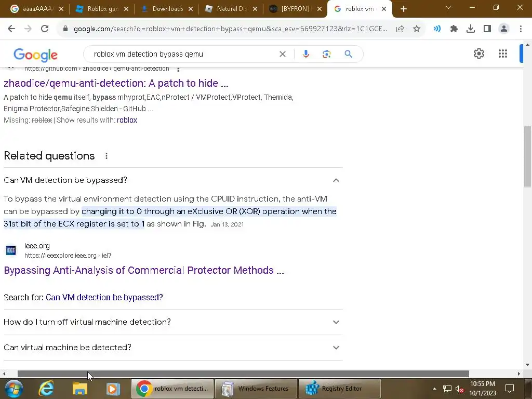Switch to Registry Editor taskbar window
This screenshot has width=532, height=399.
click(x=340, y=389)
